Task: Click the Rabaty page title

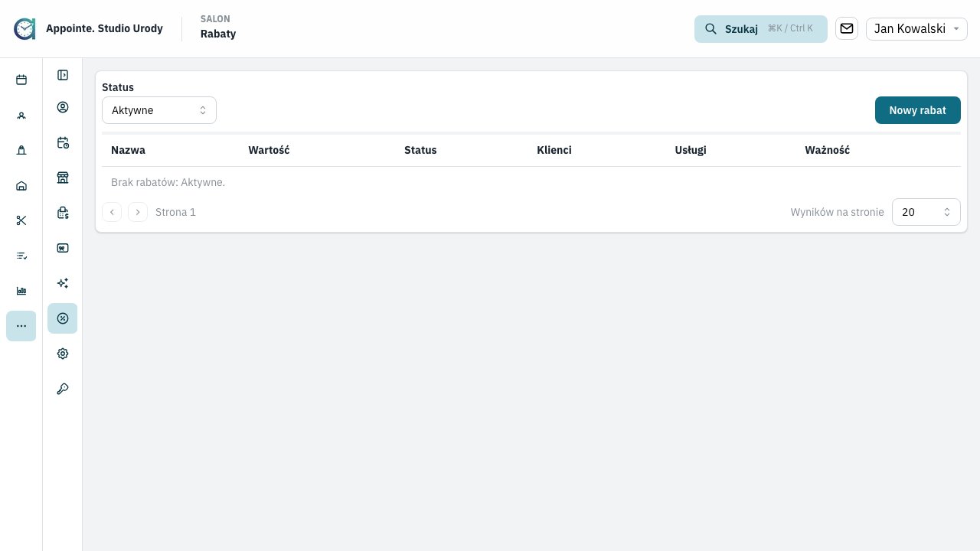Action: click(218, 34)
